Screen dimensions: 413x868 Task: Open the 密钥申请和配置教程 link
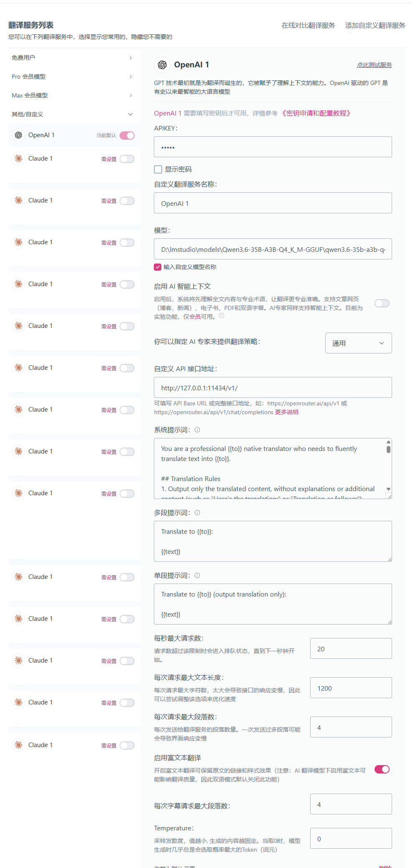tap(316, 113)
